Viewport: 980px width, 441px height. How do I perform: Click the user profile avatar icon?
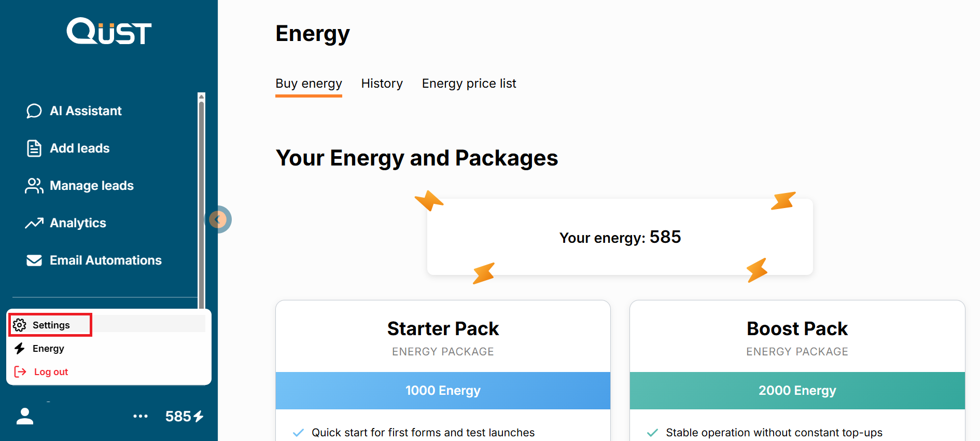25,416
